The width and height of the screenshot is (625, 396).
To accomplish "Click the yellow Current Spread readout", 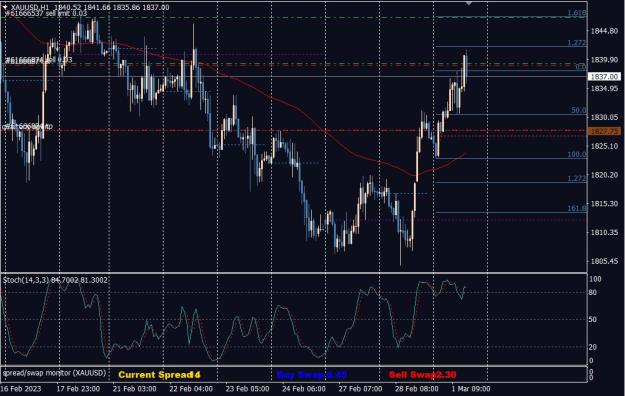I will point(159,375).
